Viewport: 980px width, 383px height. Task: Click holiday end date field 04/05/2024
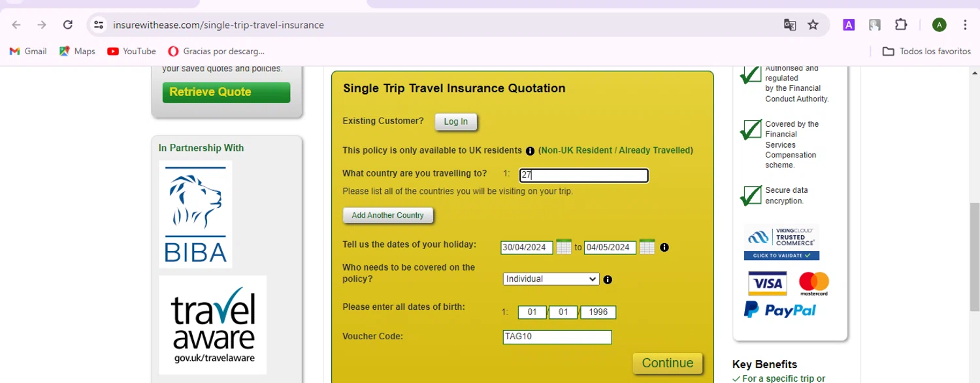(x=610, y=247)
